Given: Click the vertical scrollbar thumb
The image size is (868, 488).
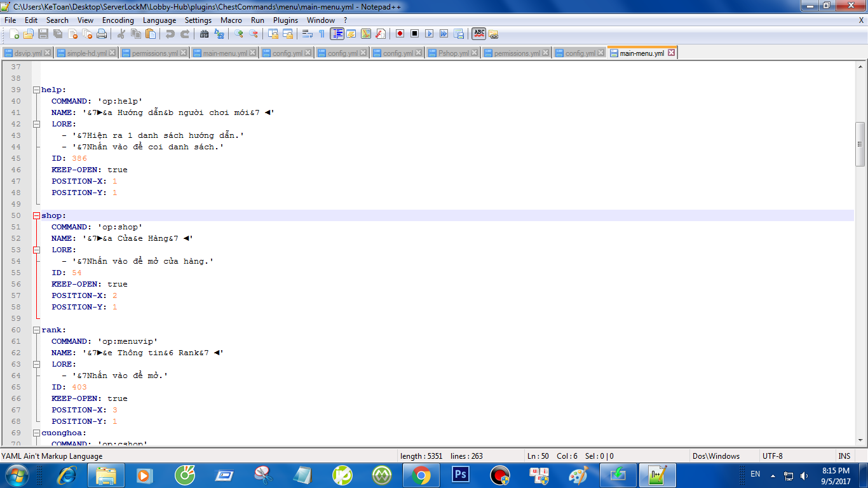Looking at the screenshot, I should [860, 144].
